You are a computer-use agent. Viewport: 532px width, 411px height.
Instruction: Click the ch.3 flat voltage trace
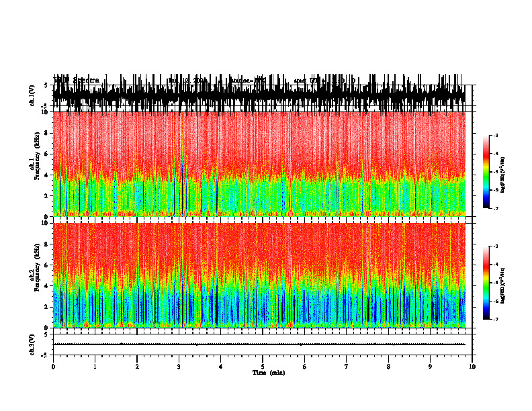(259, 345)
